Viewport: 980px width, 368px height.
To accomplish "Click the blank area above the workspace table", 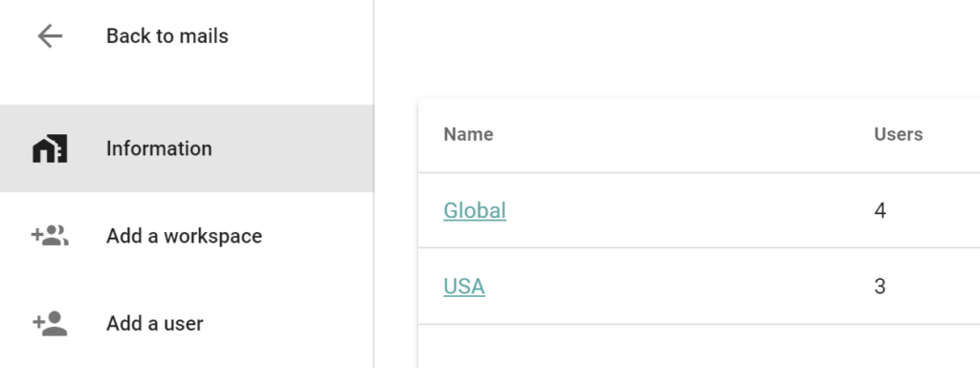I will (x=677, y=48).
